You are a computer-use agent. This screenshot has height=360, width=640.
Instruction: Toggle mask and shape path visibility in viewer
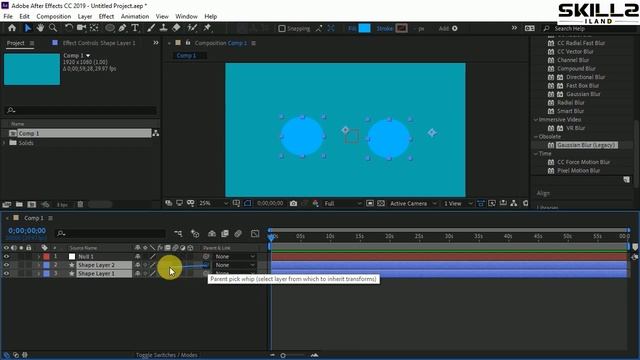click(248, 203)
